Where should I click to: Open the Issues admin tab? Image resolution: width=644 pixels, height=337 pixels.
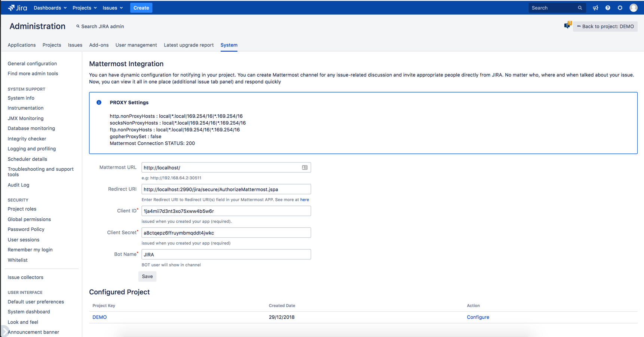pyautogui.click(x=75, y=45)
